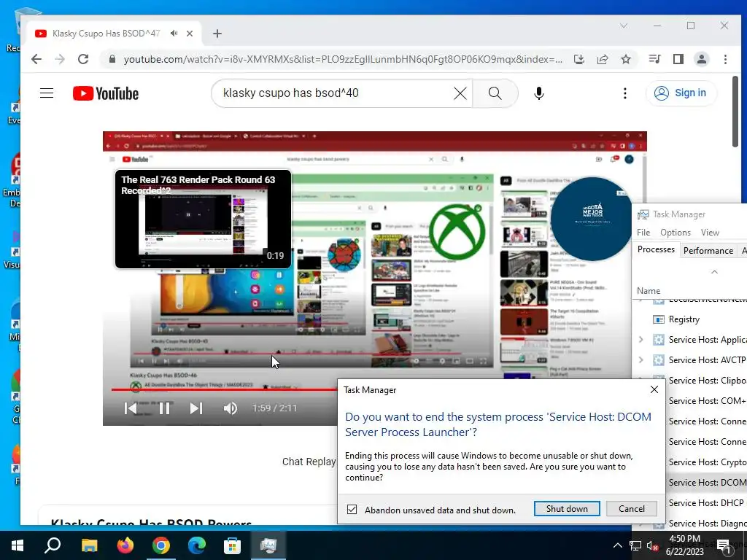Click Shut down in the dialog
Image resolution: width=747 pixels, height=560 pixels.
point(566,508)
